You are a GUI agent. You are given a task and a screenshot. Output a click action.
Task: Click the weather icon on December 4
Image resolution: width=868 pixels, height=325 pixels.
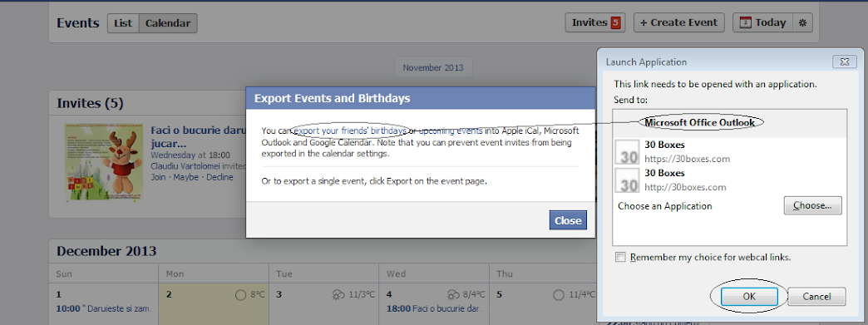point(452,295)
